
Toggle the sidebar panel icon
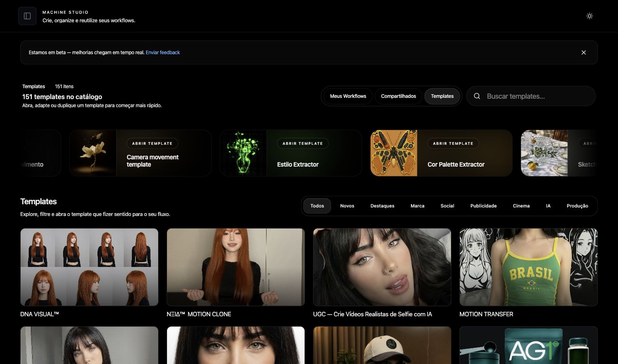(27, 16)
